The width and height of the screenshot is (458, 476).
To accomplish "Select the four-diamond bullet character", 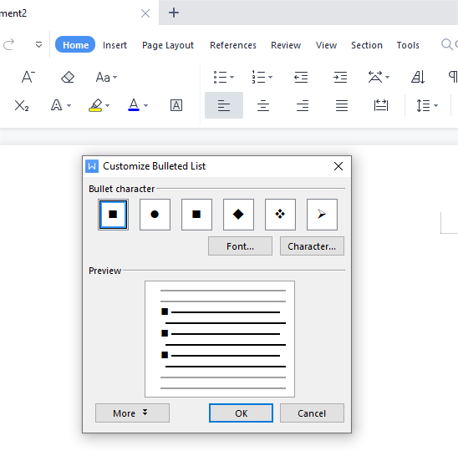I will click(280, 215).
